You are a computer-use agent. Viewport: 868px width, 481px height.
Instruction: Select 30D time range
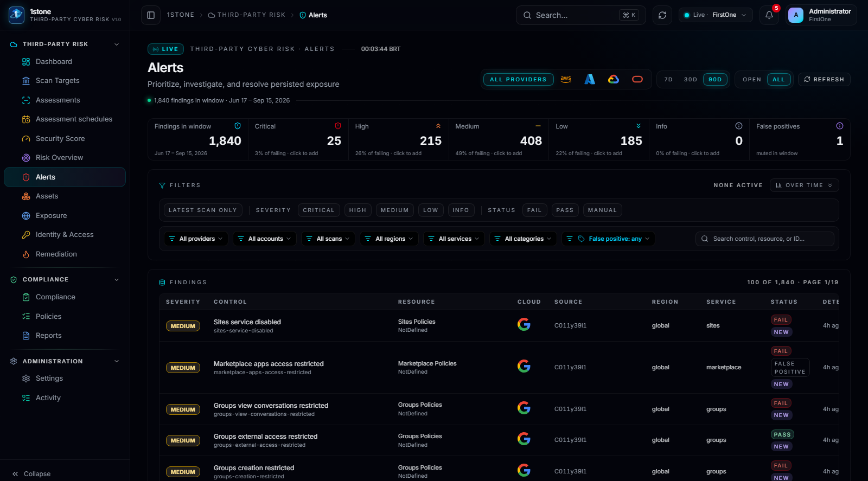click(x=691, y=79)
